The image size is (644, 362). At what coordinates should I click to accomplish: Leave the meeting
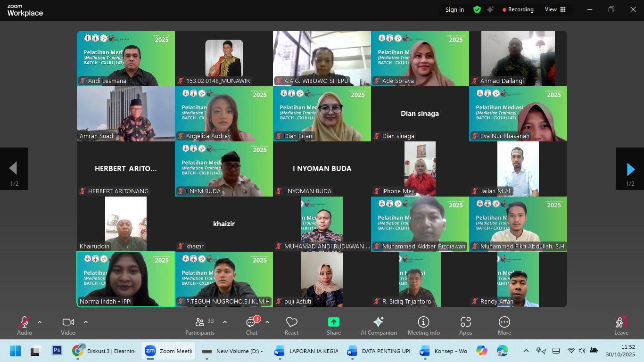pos(621,326)
